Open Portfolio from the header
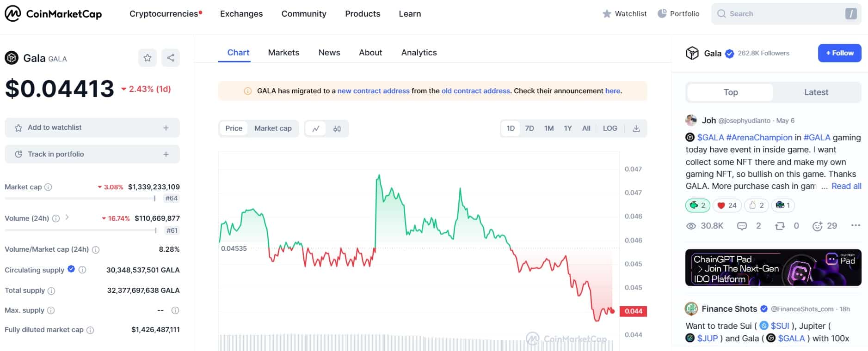 point(678,14)
